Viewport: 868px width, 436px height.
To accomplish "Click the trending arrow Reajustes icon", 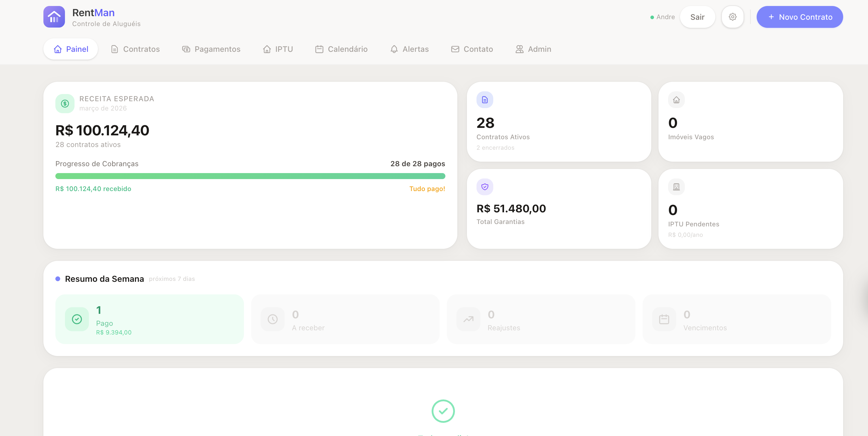I will pos(468,319).
